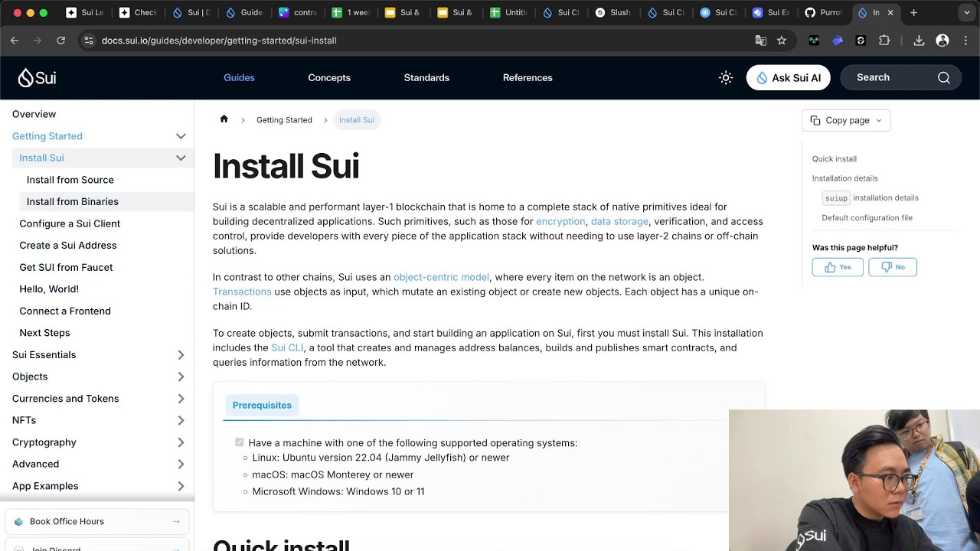
Task: Jump to Quick install in table of contents
Action: tap(835, 159)
